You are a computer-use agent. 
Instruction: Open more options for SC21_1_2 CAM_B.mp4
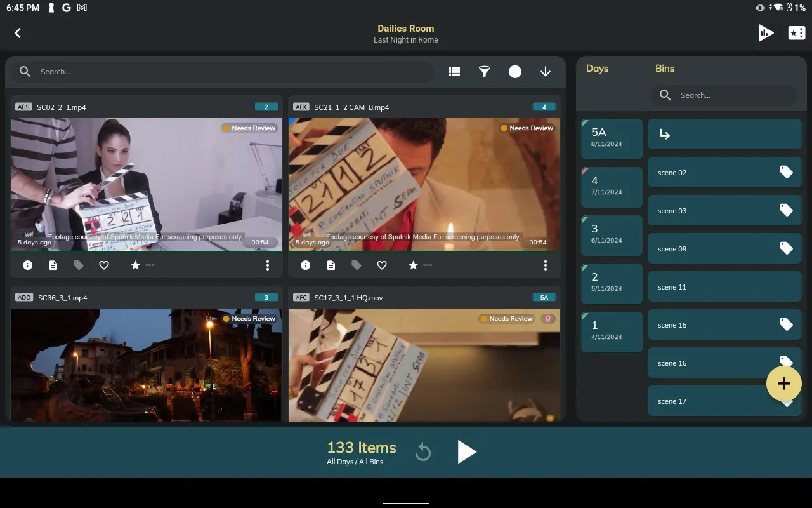[x=546, y=265]
